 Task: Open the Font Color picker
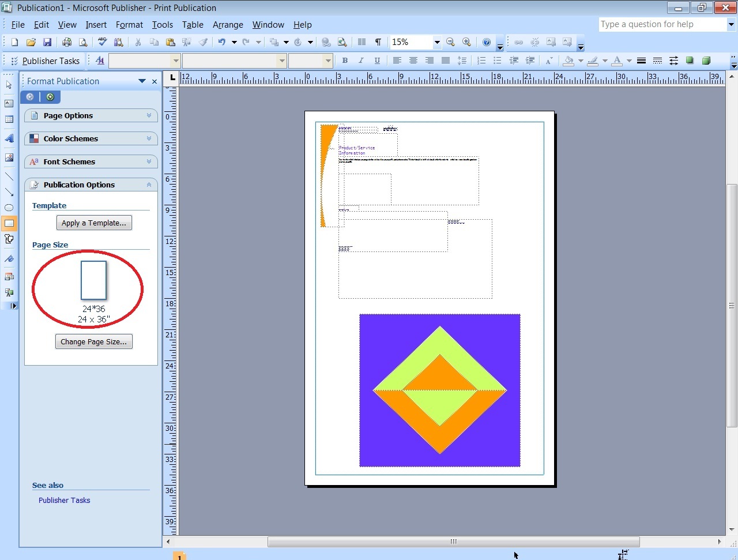[x=628, y=61]
